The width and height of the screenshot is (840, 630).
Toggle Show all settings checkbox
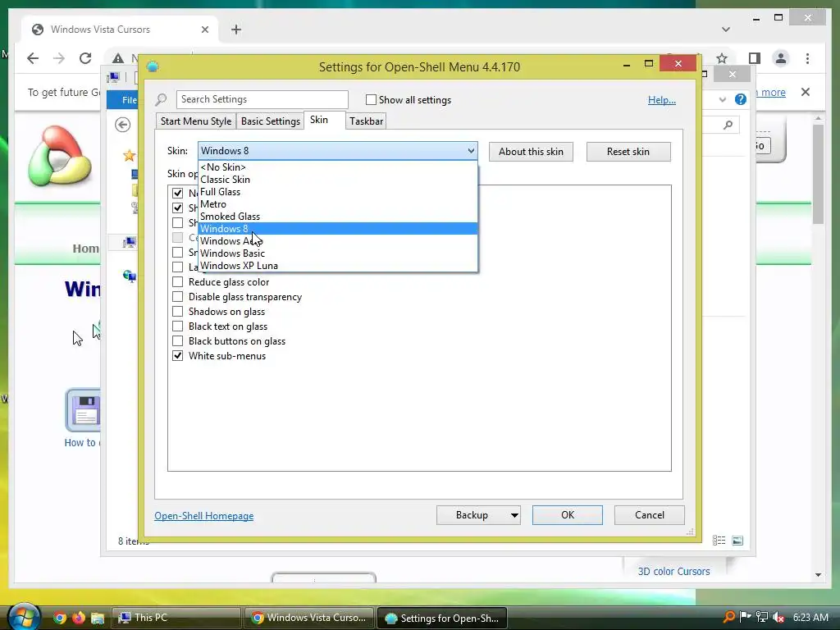(x=371, y=99)
